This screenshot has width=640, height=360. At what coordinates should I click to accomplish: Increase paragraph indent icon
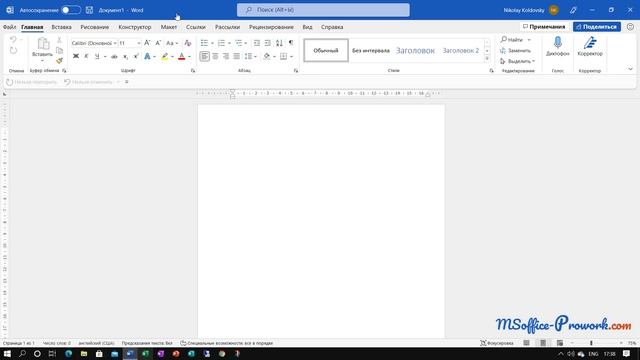click(x=268, y=43)
